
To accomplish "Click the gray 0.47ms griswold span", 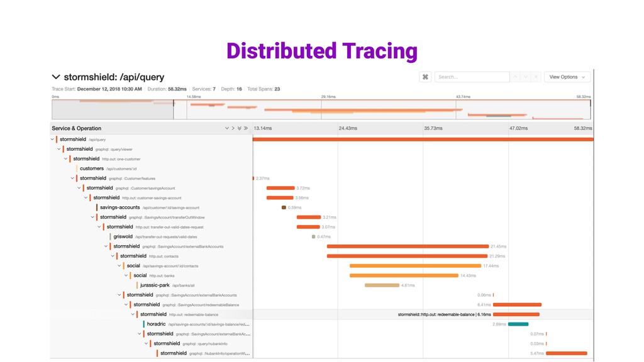I will coord(313,237).
